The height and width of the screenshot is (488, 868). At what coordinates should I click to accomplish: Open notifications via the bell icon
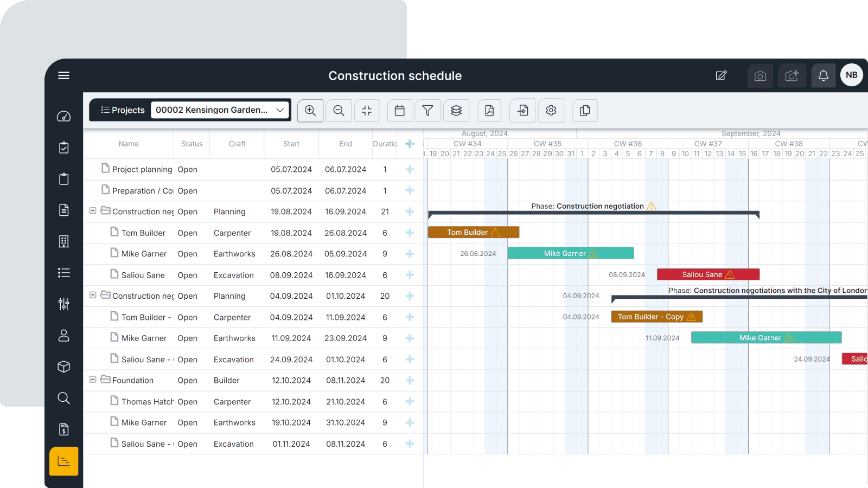tap(823, 75)
